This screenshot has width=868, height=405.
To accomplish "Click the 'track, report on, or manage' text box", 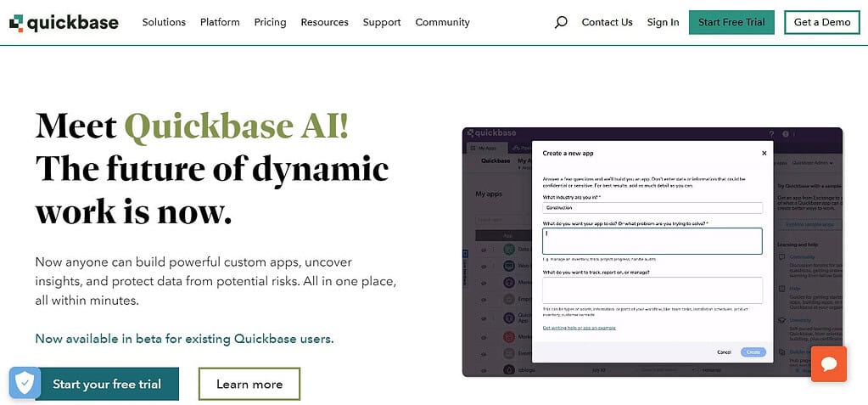I will coord(652,290).
